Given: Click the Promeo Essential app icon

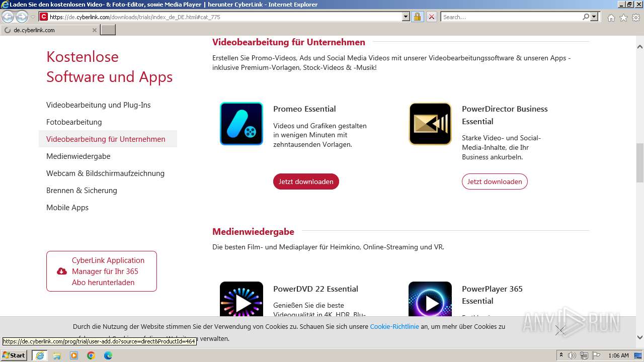Looking at the screenshot, I should click(x=242, y=124).
